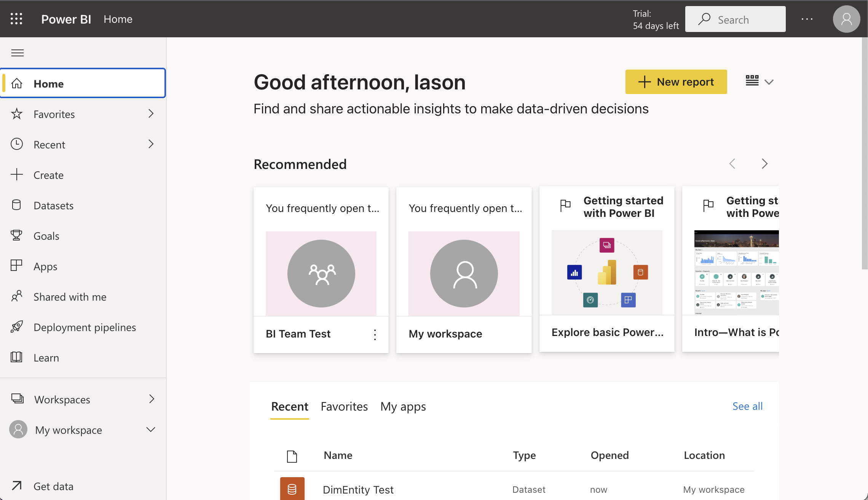The image size is (868, 500).
Task: Click the search magnifier icon
Action: 704,19
